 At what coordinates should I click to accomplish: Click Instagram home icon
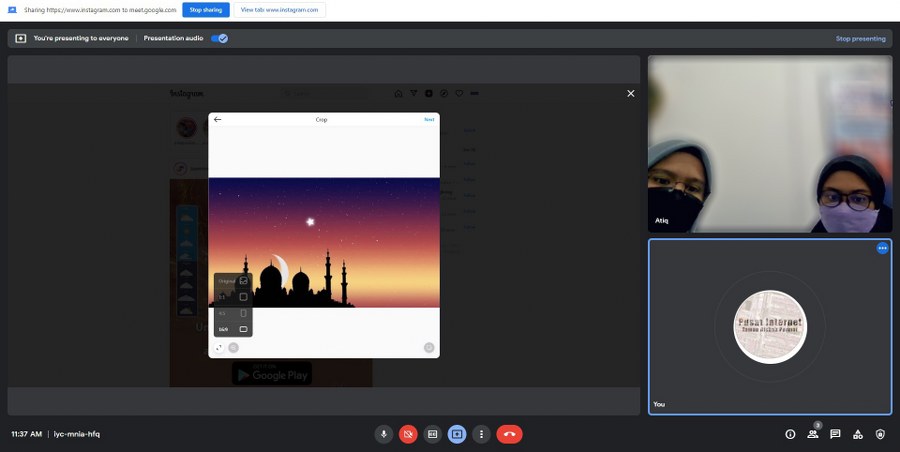coord(398,94)
